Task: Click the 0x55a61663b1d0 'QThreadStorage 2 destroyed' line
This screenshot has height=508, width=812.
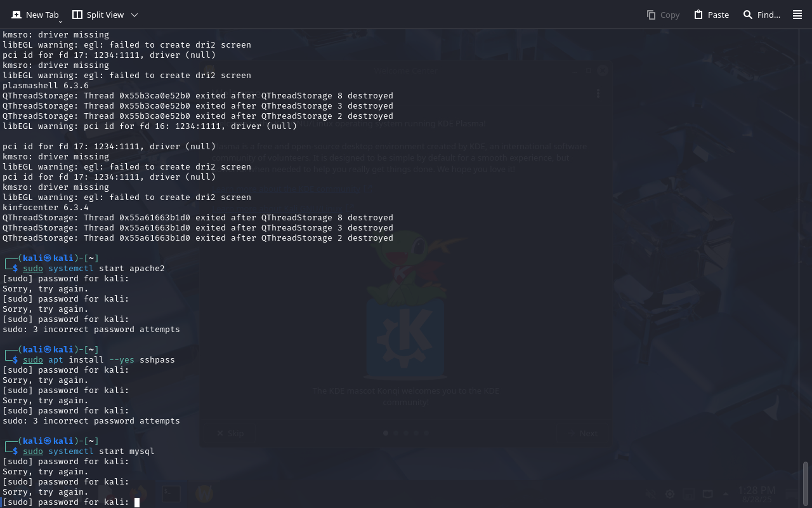Action: click(198, 238)
